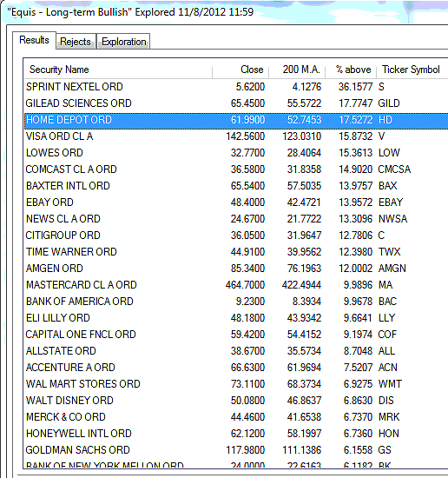Select the CITIGROUP ORD row
Image resolution: width=448 pixels, height=478 pixels.
click(236, 236)
